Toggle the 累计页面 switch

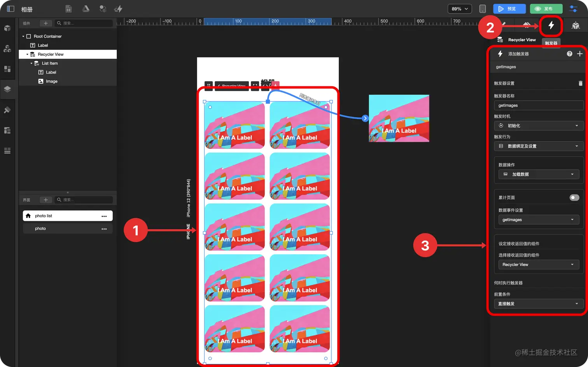point(574,197)
